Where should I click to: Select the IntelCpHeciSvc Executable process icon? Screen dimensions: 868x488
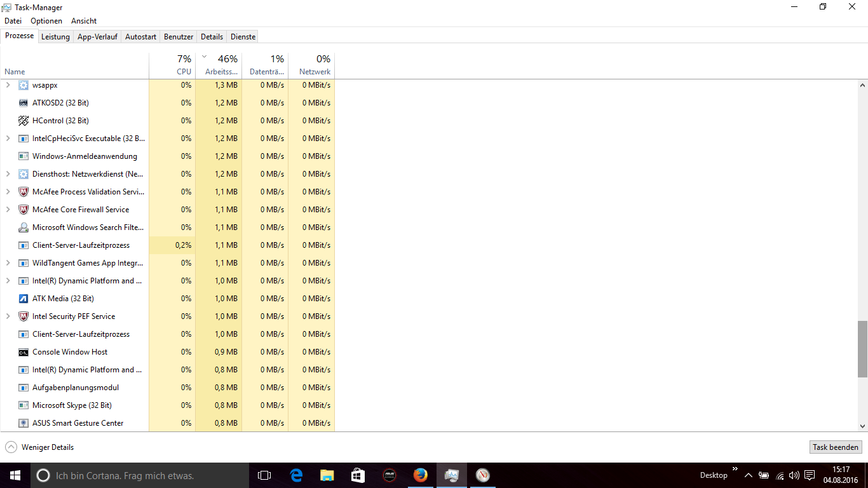pyautogui.click(x=24, y=139)
